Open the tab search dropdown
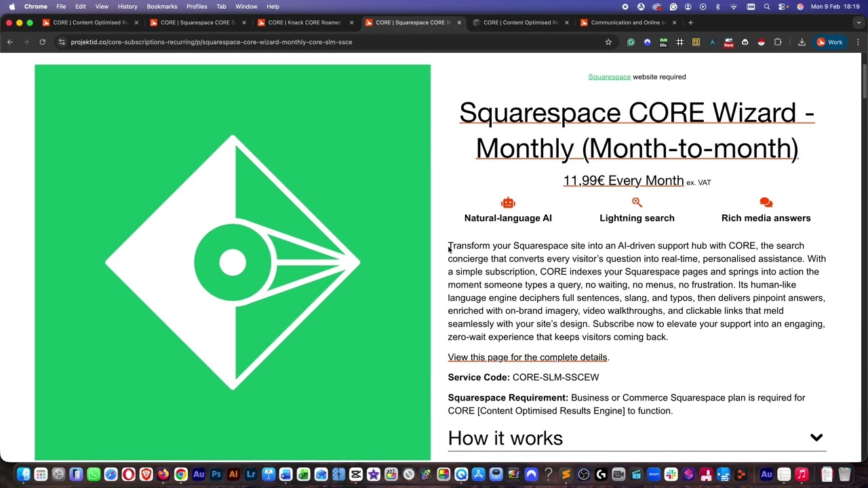This screenshot has height=488, width=868. tap(859, 22)
